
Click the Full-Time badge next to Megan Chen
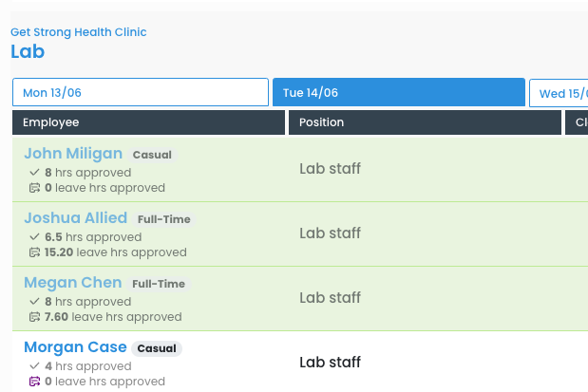click(158, 284)
